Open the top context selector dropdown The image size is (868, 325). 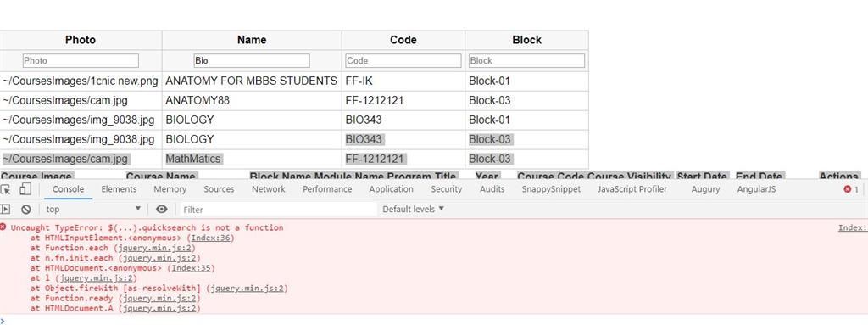tap(93, 209)
